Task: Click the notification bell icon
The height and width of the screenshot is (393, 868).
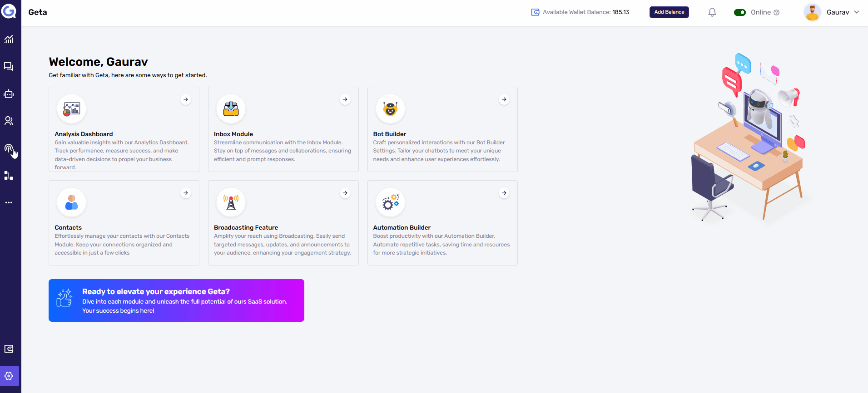Action: point(712,12)
